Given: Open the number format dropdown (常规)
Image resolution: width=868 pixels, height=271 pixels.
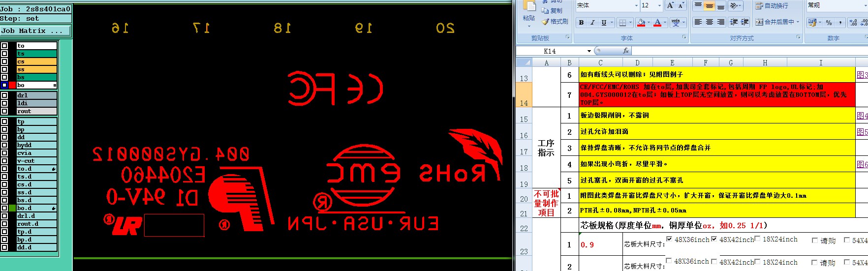Looking at the screenshot, I should (x=865, y=5).
